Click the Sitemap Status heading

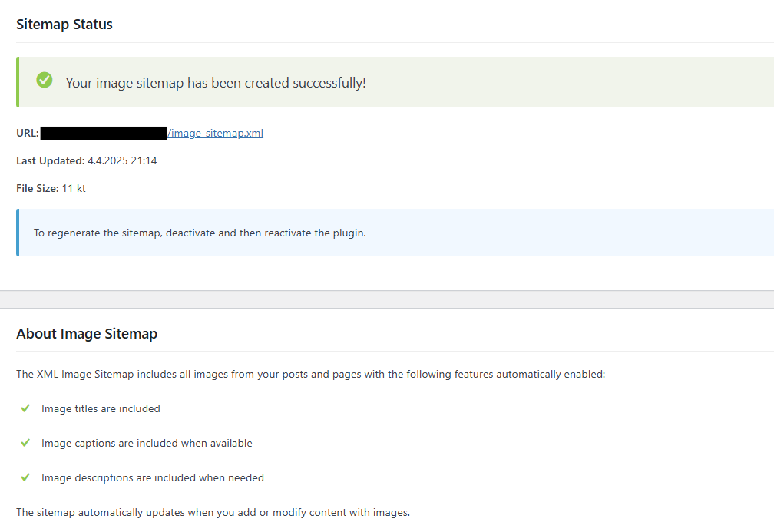pos(64,25)
